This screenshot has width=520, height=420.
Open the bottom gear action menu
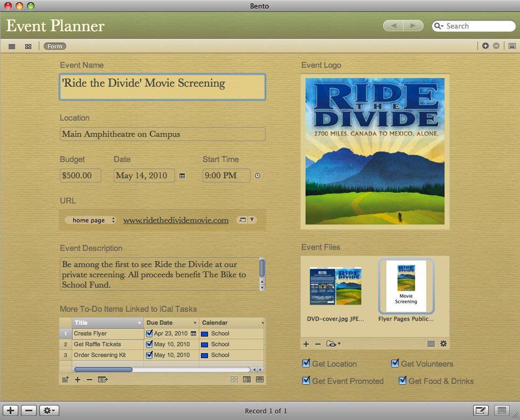pos(49,411)
